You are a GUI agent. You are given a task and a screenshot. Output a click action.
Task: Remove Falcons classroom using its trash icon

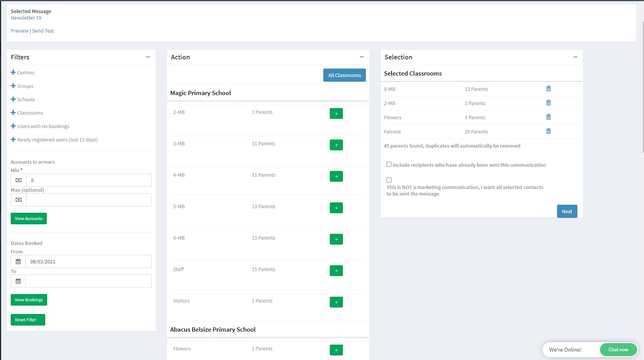548,131
